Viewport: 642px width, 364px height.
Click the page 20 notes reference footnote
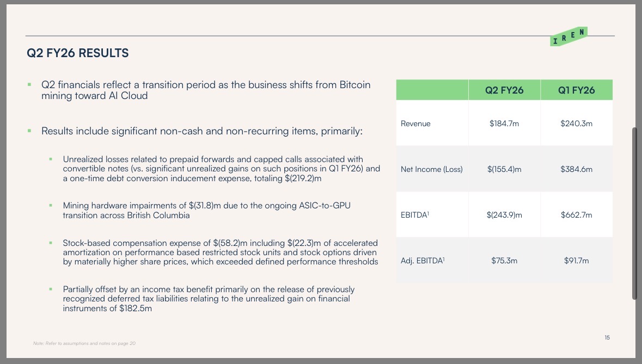(x=84, y=343)
